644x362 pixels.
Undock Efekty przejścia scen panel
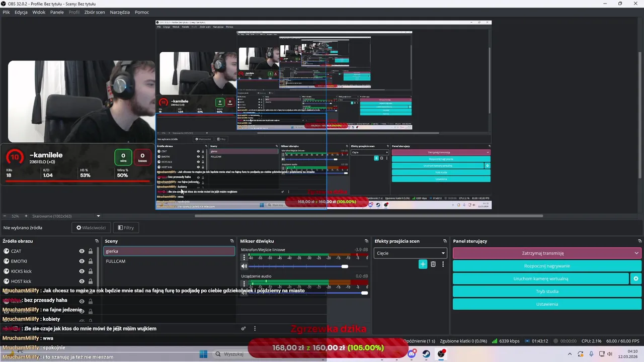pyautogui.click(x=445, y=241)
